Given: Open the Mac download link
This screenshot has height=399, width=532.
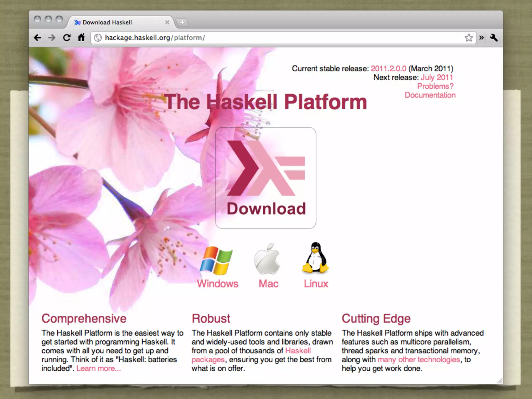Looking at the screenshot, I should [268, 284].
